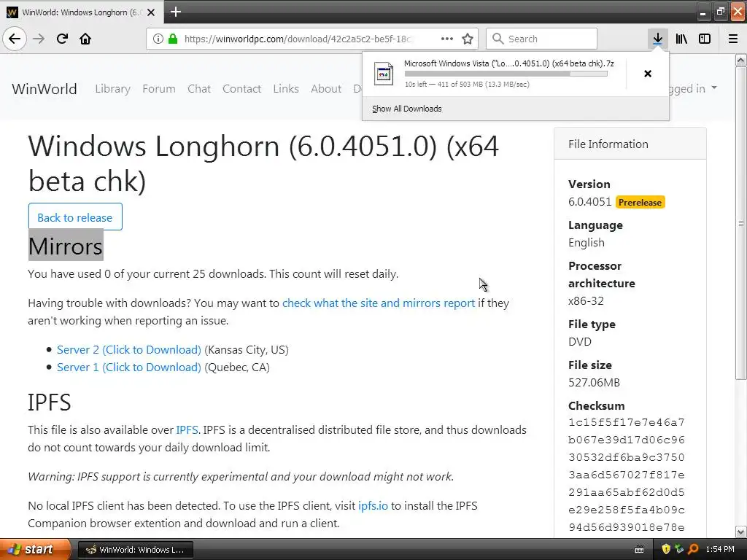Click the File Information panel header
The height and width of the screenshot is (560, 747).
(x=630, y=144)
